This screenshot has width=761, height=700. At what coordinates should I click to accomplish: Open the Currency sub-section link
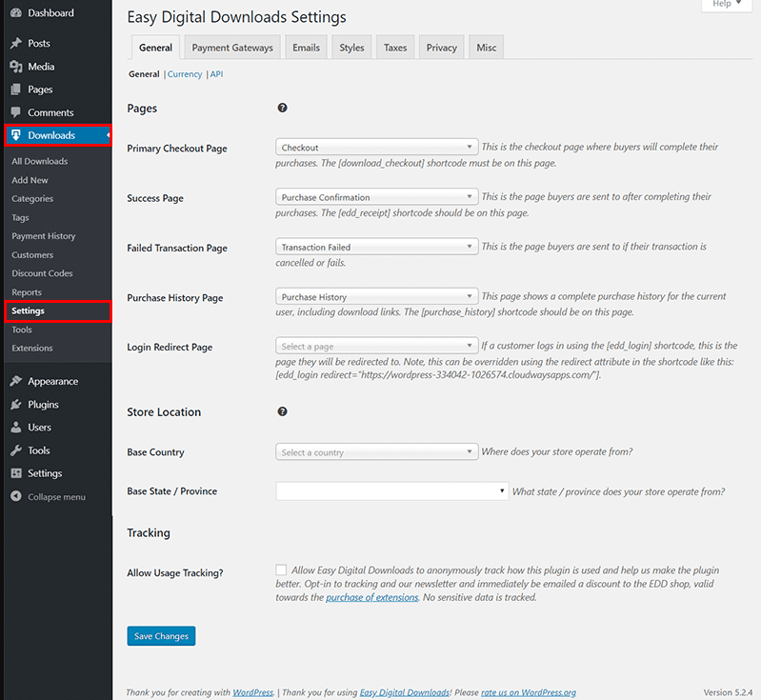(185, 74)
